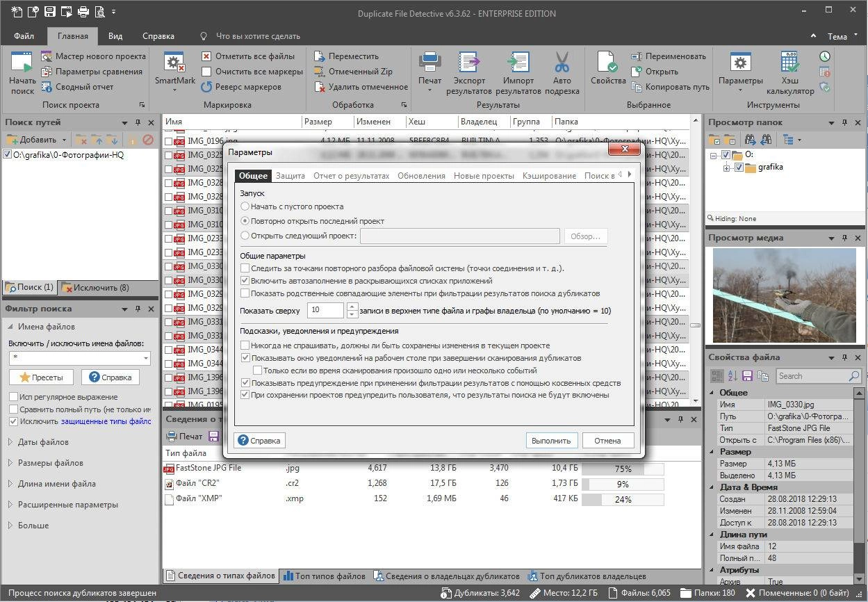Viewport: 868px width, 602px height.
Task: Open the Добавить dropdown arrow
Action: point(64,140)
